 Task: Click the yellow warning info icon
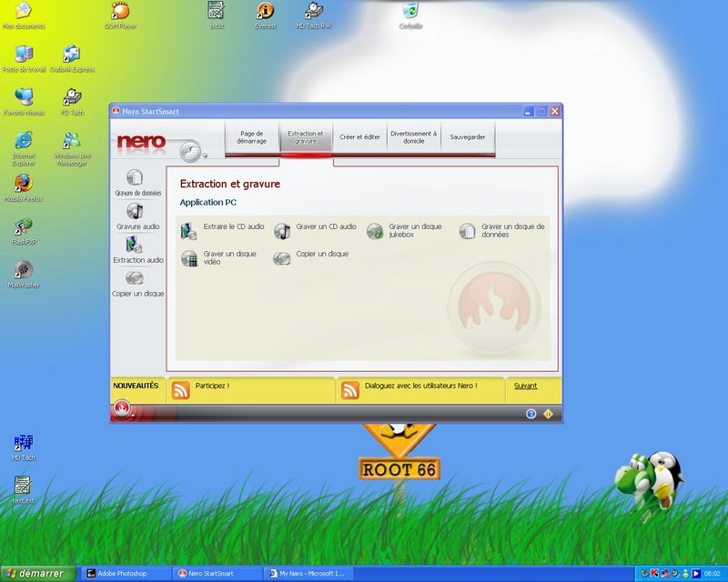[x=548, y=414]
